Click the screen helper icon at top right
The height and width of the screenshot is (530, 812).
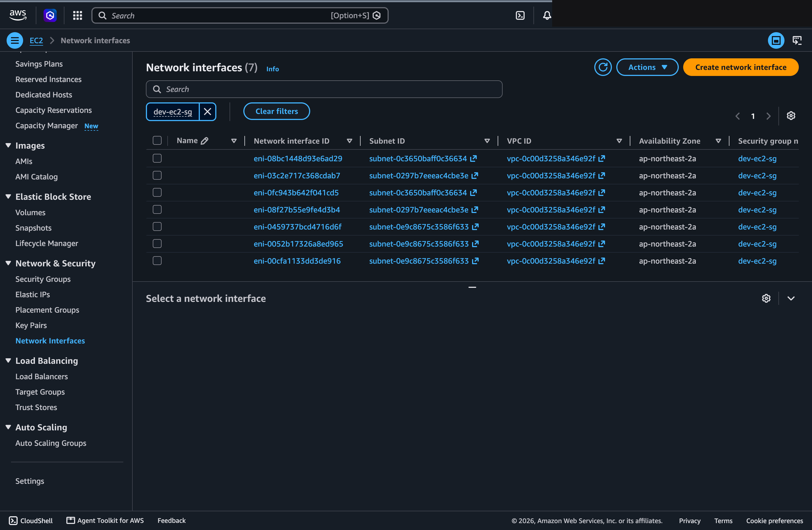[797, 40]
